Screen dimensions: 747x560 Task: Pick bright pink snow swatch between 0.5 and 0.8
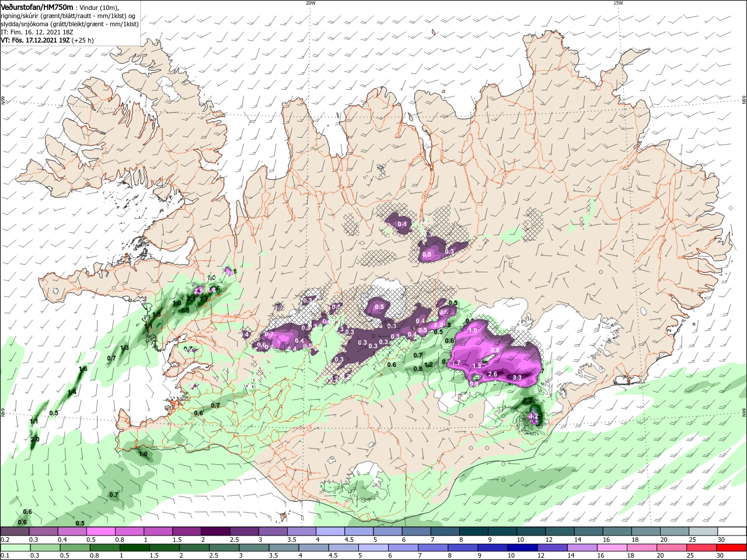click(100, 531)
